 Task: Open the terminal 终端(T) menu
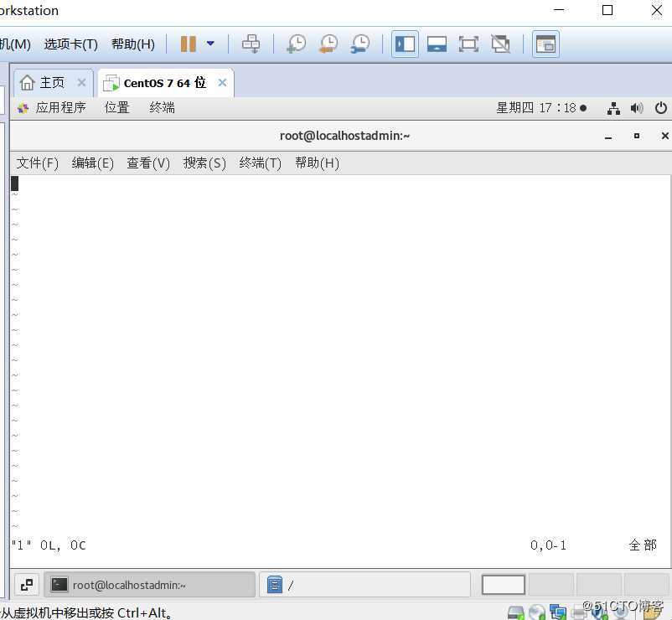pos(260,163)
